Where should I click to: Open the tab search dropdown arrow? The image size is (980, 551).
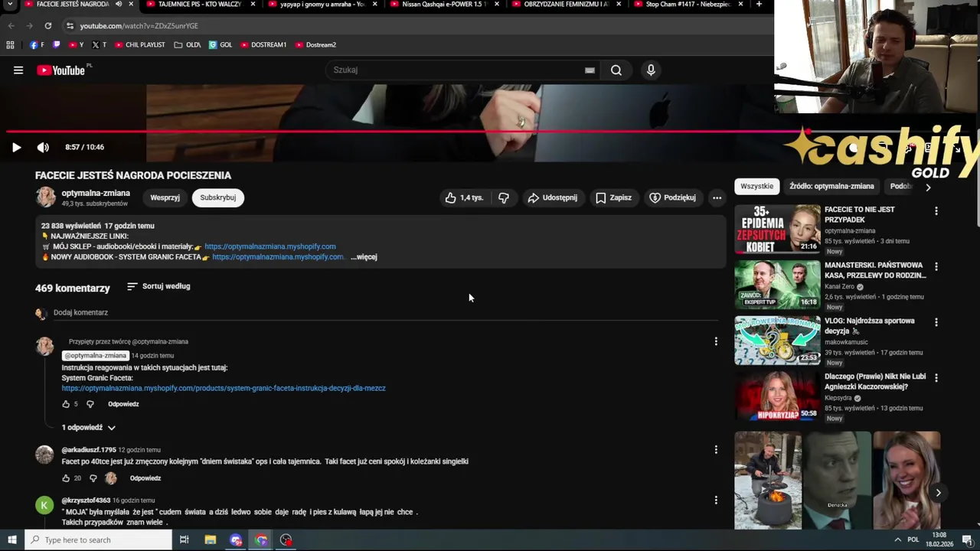[x=10, y=4]
